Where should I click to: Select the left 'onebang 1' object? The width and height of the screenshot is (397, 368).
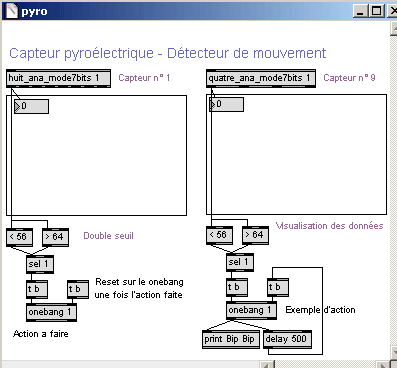pyautogui.click(x=52, y=313)
